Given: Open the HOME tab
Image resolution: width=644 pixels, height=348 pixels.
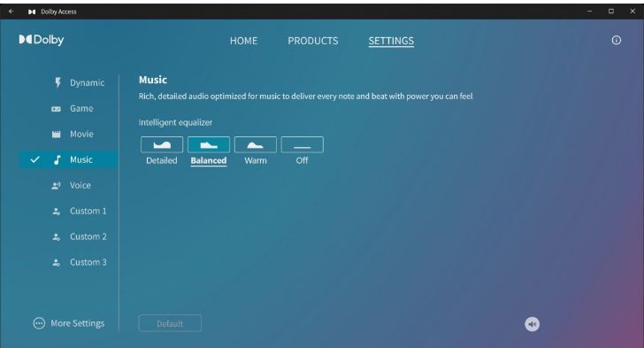Looking at the screenshot, I should [243, 41].
